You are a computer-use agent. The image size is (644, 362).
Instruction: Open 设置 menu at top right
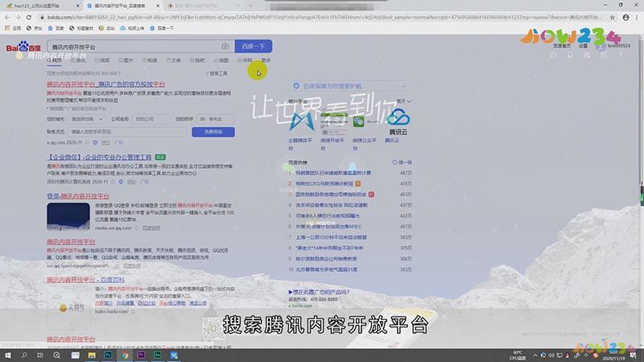tap(583, 46)
